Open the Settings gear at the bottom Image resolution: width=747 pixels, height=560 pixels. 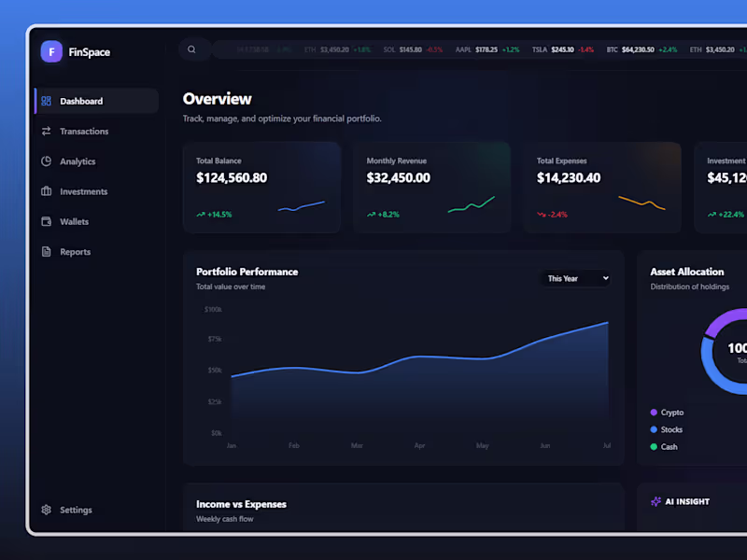(x=47, y=510)
